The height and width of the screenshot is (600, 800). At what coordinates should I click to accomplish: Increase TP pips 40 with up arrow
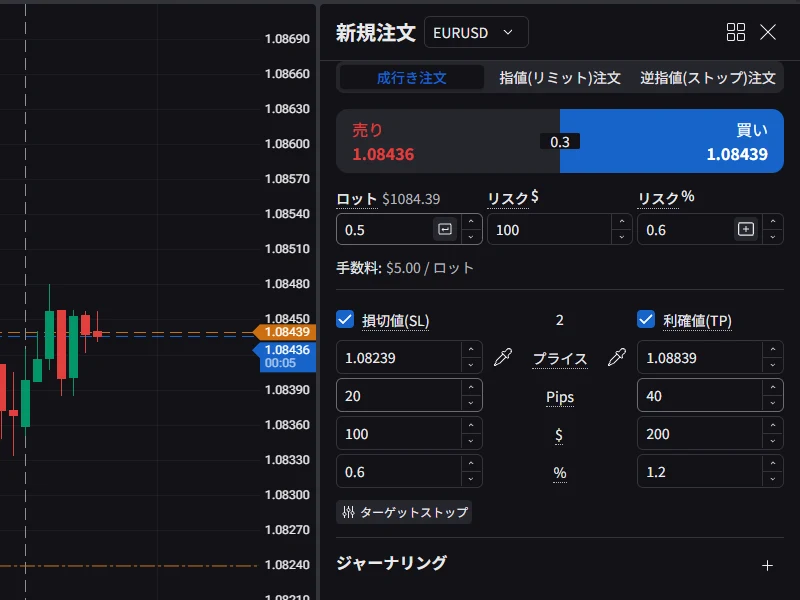click(773, 387)
